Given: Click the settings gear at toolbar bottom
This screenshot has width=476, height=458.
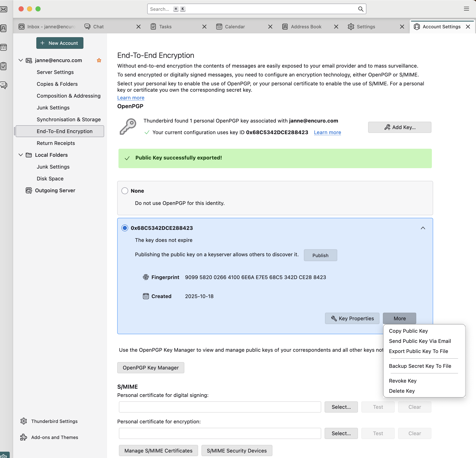Looking at the screenshot, I should [x=4, y=455].
